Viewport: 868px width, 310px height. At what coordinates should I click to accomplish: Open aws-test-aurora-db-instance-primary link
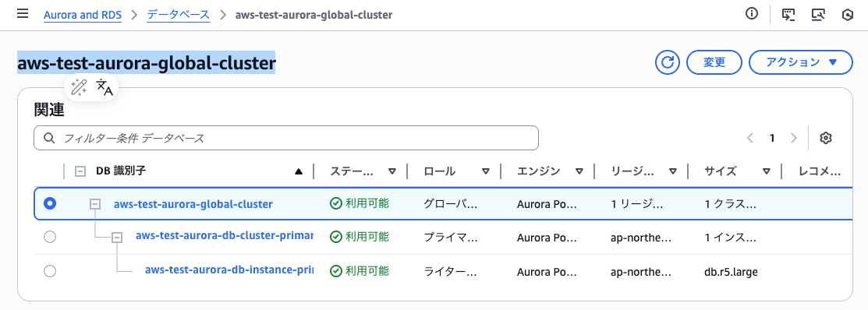229,270
